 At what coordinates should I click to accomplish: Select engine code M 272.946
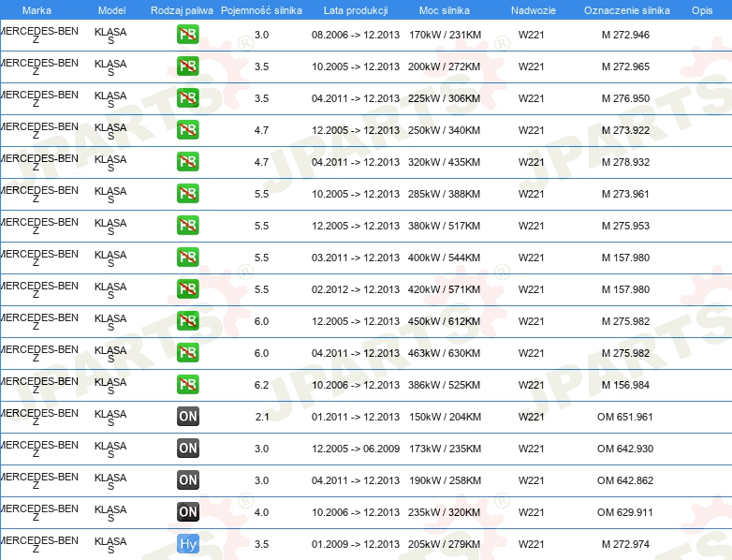point(625,35)
